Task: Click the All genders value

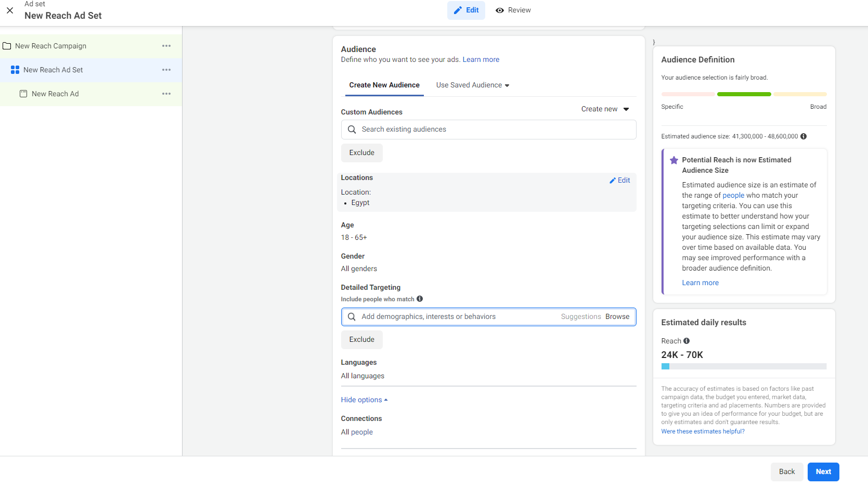Action: (x=359, y=269)
